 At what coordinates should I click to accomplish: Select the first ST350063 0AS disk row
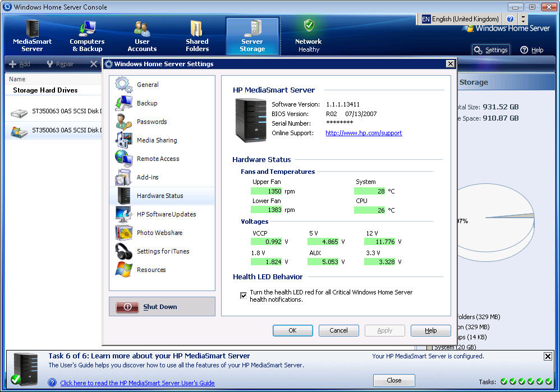53,112
